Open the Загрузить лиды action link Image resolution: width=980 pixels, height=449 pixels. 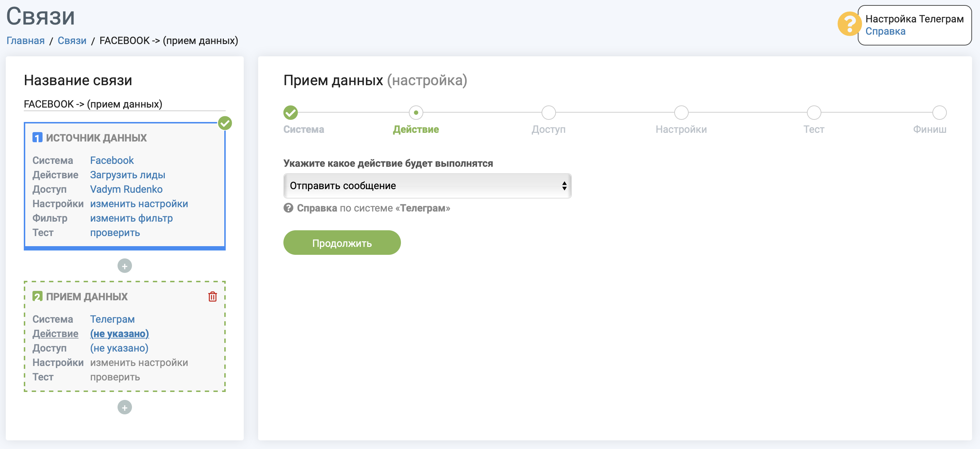click(127, 175)
